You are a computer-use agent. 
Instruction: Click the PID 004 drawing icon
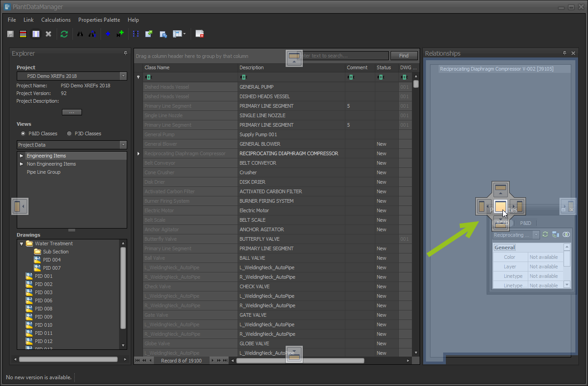(x=38, y=260)
